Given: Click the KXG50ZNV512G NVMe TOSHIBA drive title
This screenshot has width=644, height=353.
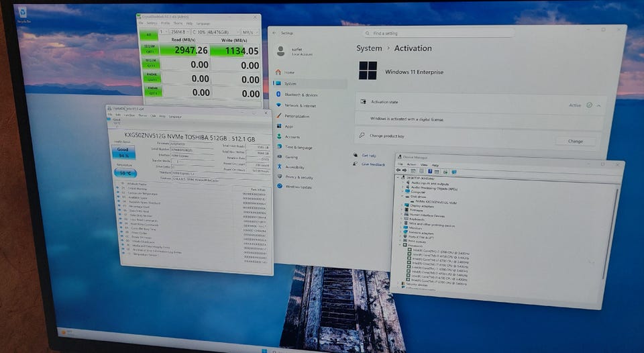Looking at the screenshot, I should tap(189, 138).
